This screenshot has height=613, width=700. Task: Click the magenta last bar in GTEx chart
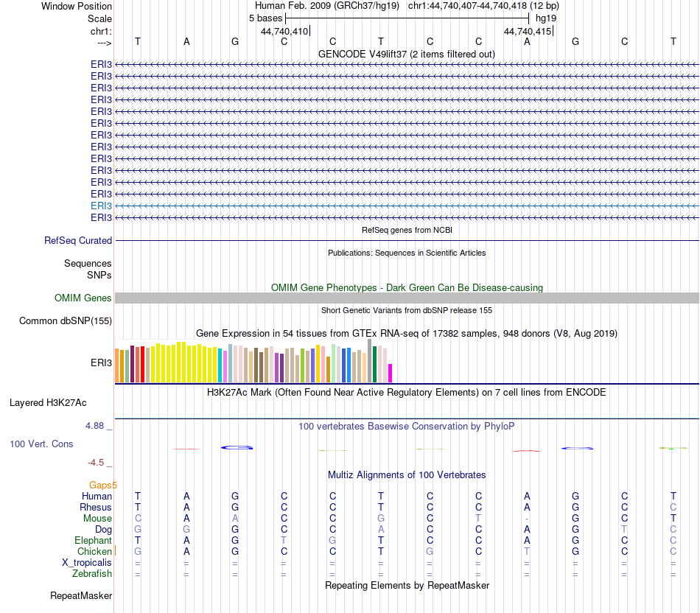(390, 374)
